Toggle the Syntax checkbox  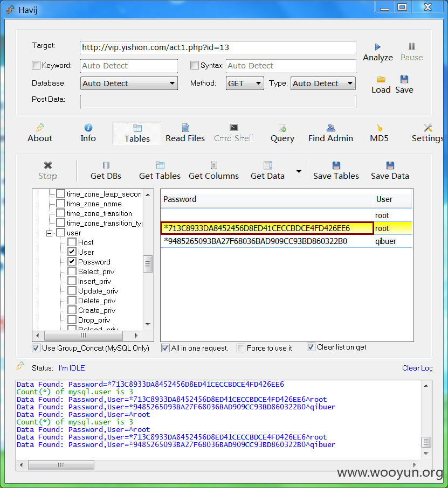coord(195,65)
